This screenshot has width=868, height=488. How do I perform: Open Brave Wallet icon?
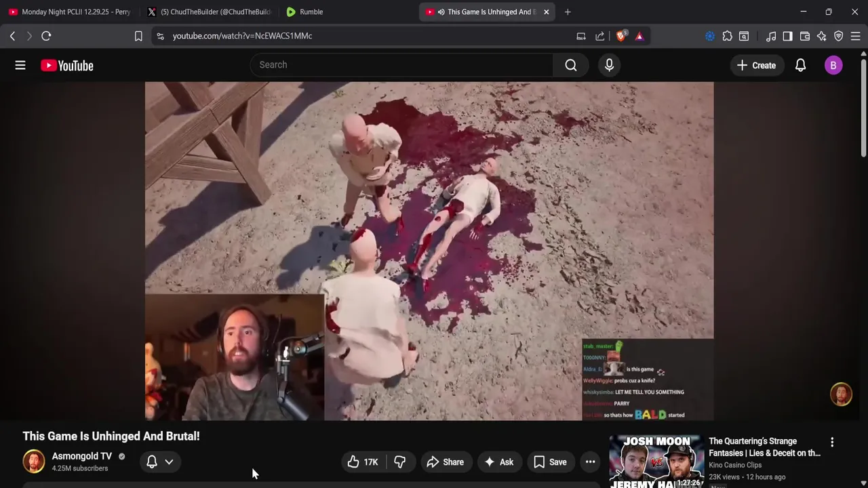805,36
